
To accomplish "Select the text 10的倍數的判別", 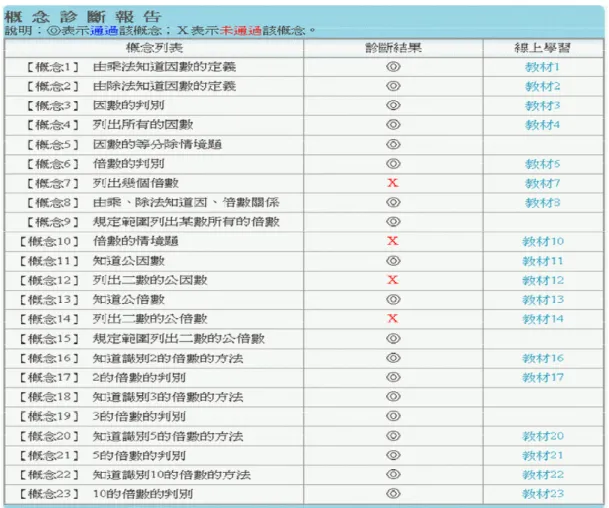I will point(143,494).
